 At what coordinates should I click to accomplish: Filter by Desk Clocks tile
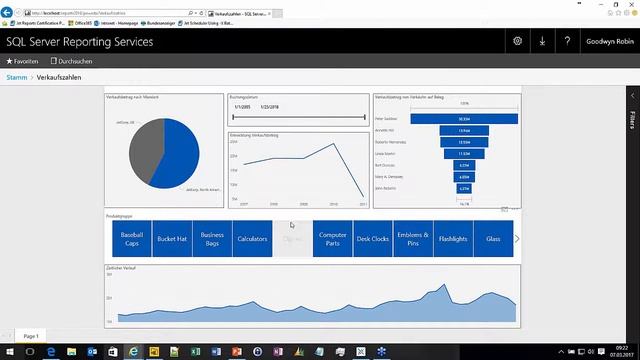(373, 239)
